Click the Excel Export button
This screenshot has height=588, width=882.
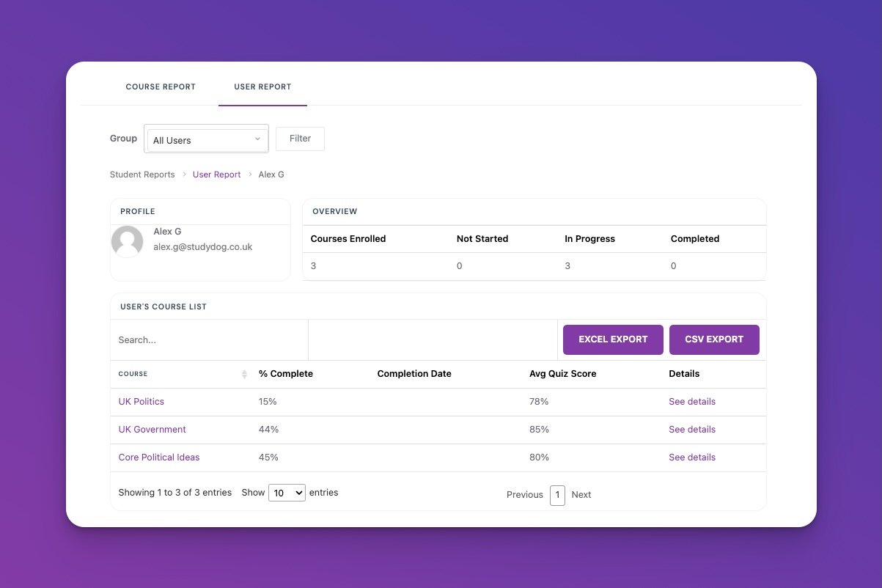[613, 339]
